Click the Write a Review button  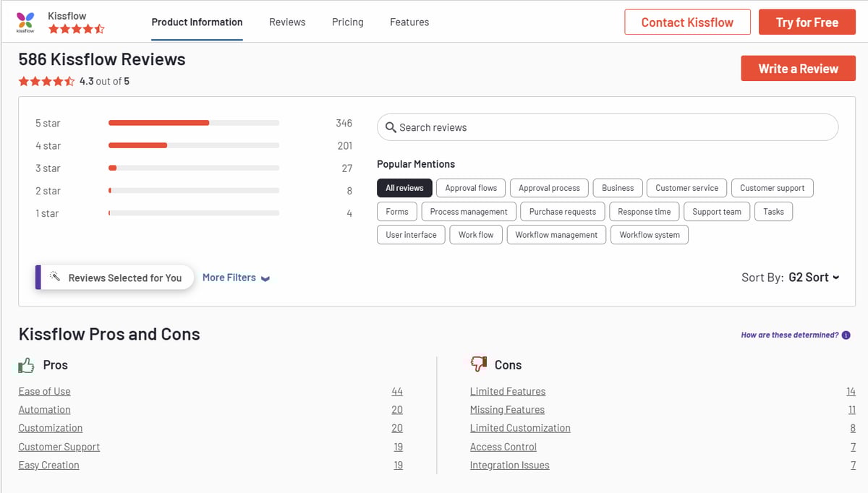click(798, 68)
